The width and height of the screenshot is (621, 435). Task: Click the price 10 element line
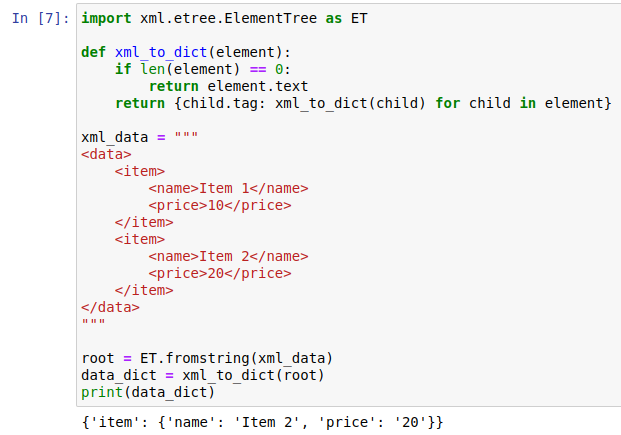point(220,206)
